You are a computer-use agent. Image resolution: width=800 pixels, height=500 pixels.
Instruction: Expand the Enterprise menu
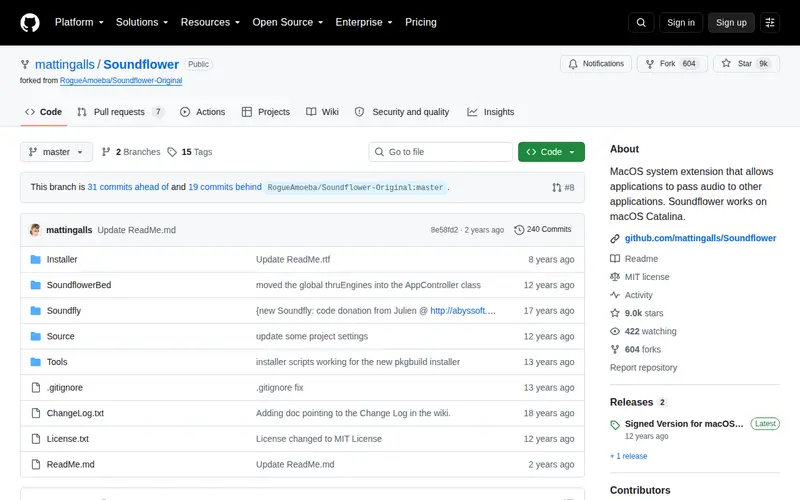click(364, 22)
